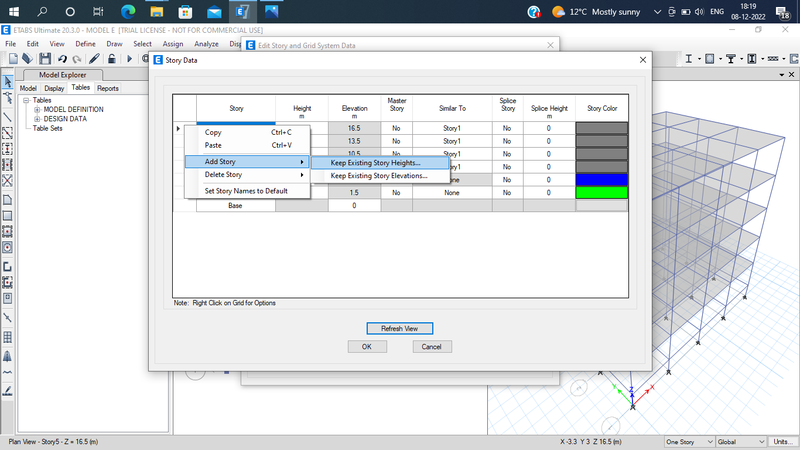Pick the draw floor polygon tool
This screenshot has height=450, width=800.
(8, 200)
